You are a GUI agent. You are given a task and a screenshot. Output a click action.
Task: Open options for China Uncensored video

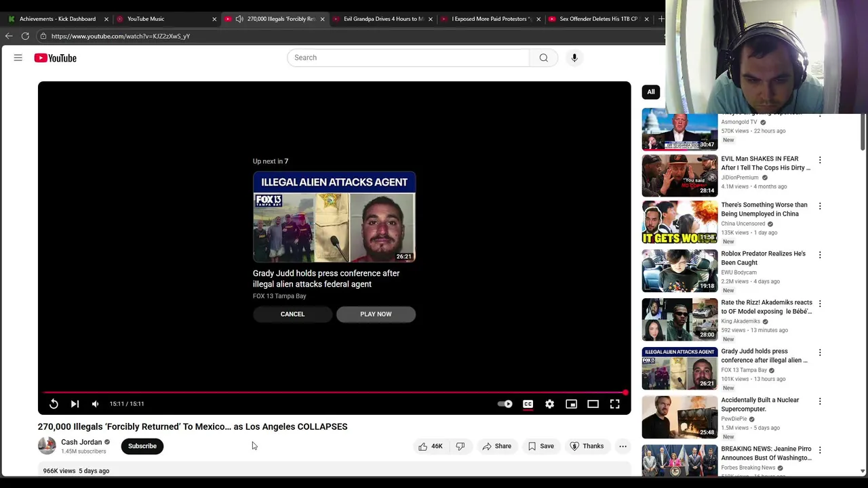820,206
